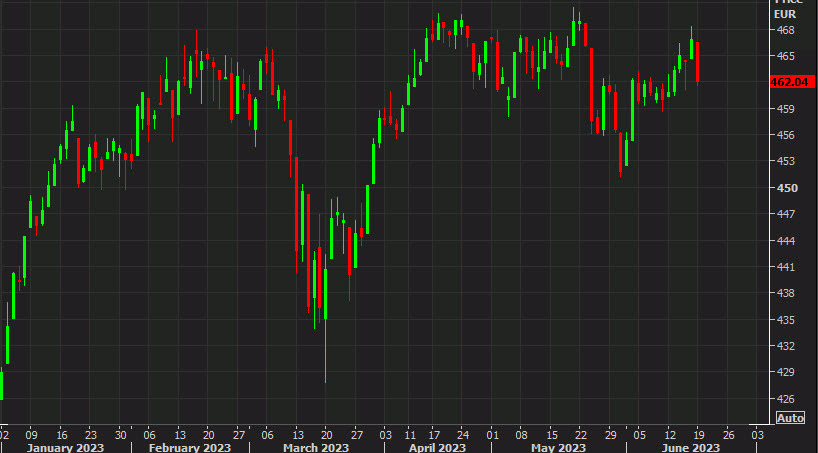Click the 19 date tick label
Viewport: 818px width, 453px height.
point(699,435)
